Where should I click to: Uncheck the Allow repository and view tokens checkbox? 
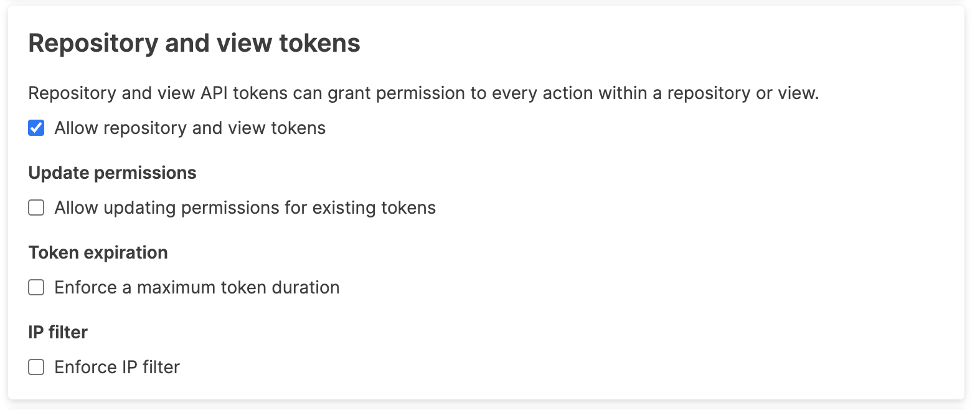point(36,128)
